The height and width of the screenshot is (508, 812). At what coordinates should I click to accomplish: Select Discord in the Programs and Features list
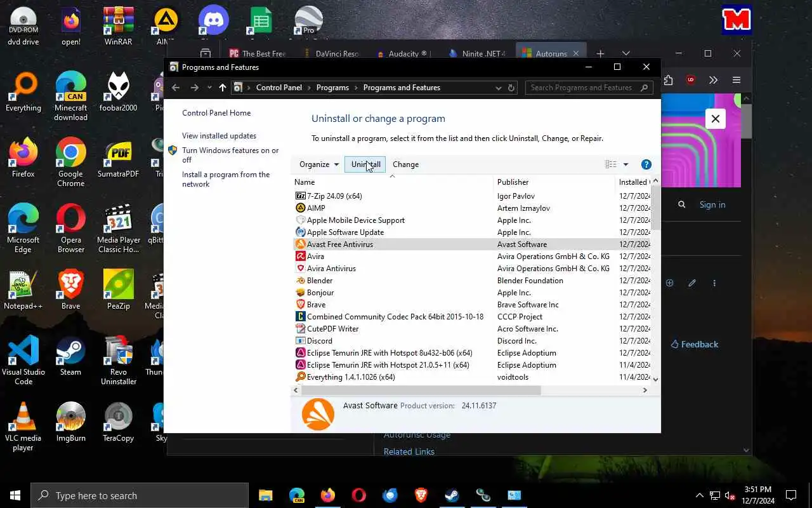click(x=473, y=341)
